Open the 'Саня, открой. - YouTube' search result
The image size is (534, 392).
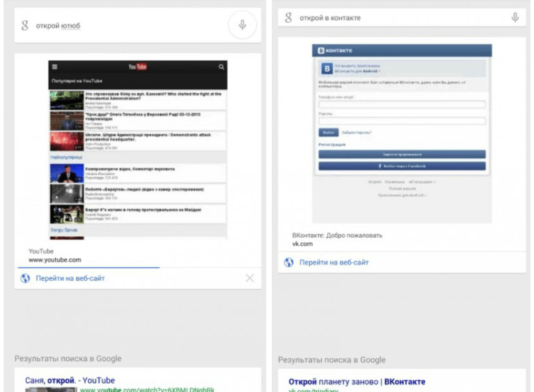(70, 380)
